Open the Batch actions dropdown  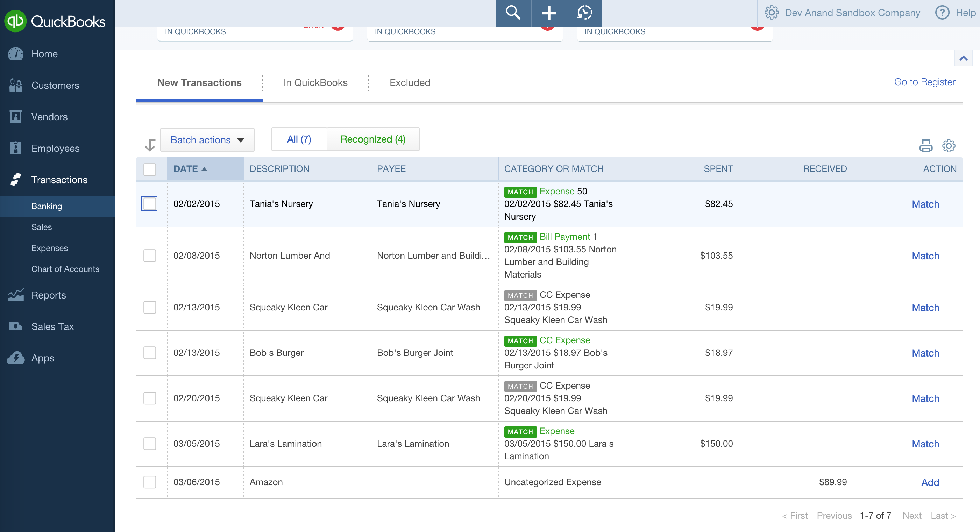click(207, 139)
